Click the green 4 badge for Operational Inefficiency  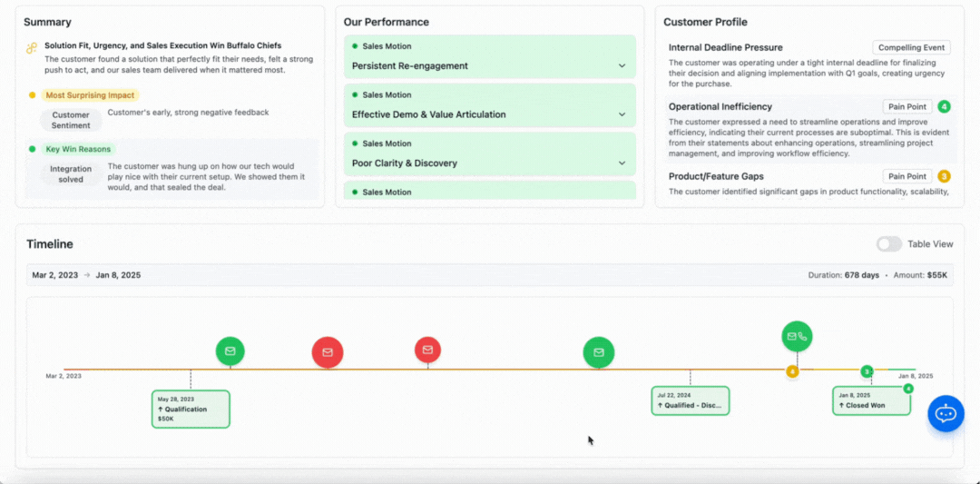point(945,107)
